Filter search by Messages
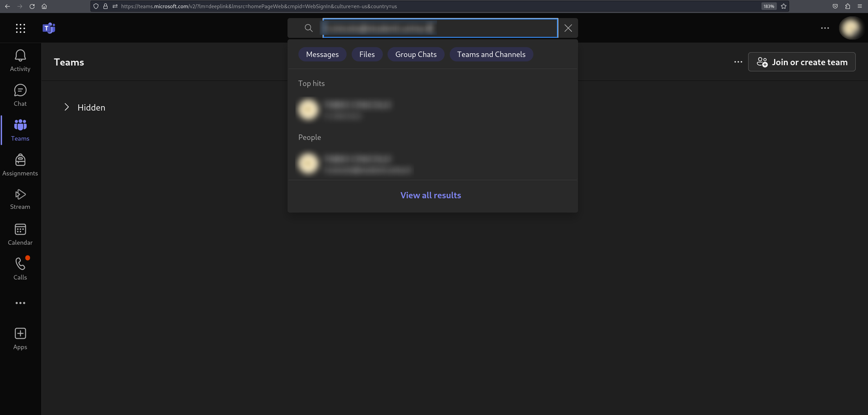 (322, 54)
